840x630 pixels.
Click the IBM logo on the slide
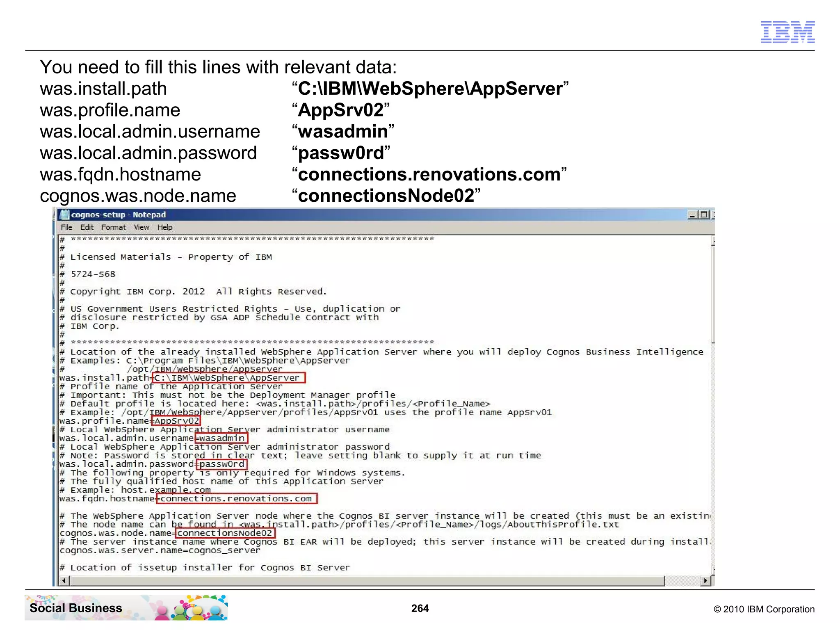(x=787, y=32)
